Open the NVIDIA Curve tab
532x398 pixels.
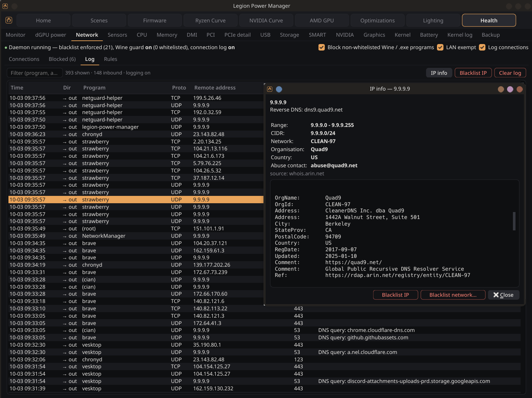(x=266, y=21)
